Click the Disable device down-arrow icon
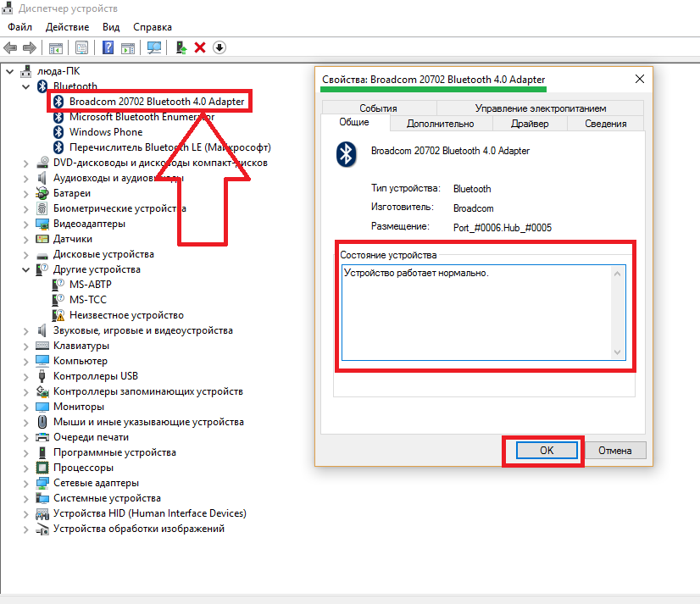700x604 pixels. click(x=219, y=47)
